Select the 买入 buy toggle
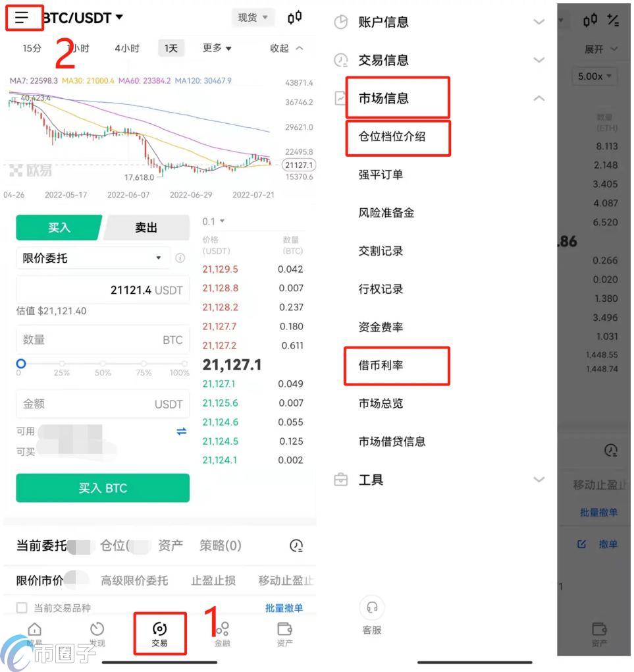The height and width of the screenshot is (672, 634). pos(59,227)
